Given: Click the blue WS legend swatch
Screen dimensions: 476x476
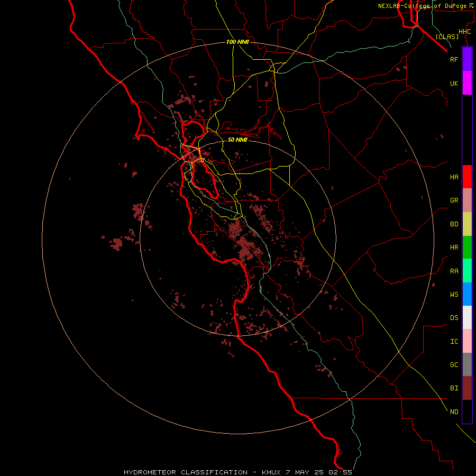Looking at the screenshot, I should click(467, 294).
